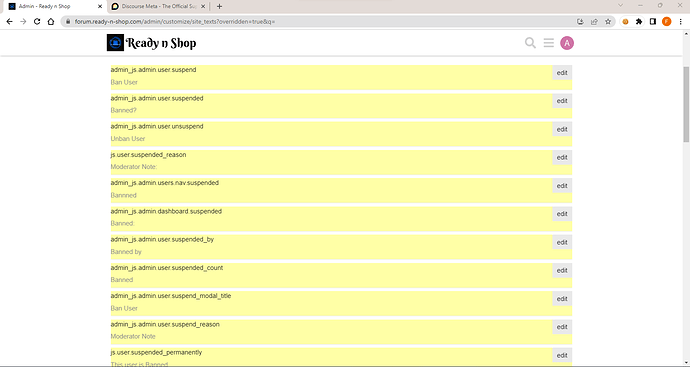
Task: Open the Chrome three-dot menu
Action: point(680,22)
